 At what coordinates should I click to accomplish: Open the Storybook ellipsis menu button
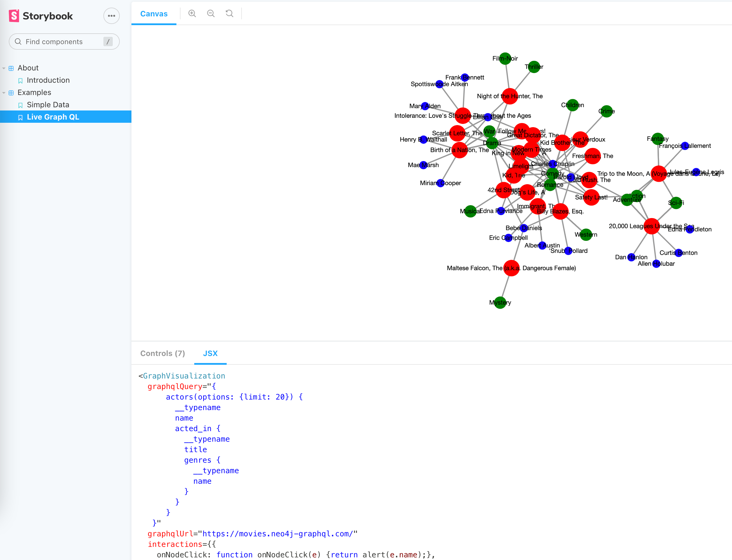[111, 16]
